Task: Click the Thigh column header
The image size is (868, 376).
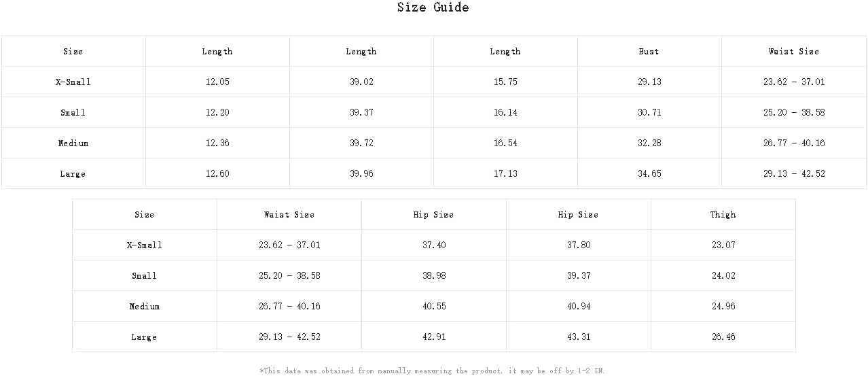Action: click(723, 214)
